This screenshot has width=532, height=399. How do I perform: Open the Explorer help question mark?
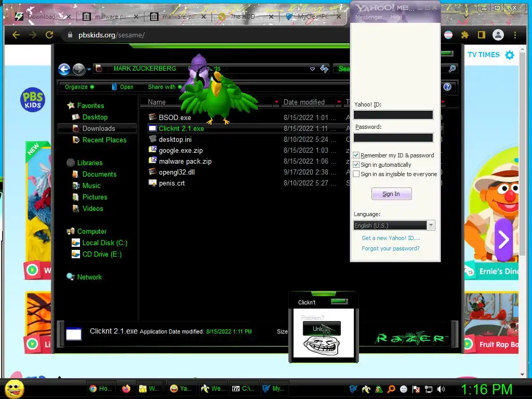[x=447, y=87]
